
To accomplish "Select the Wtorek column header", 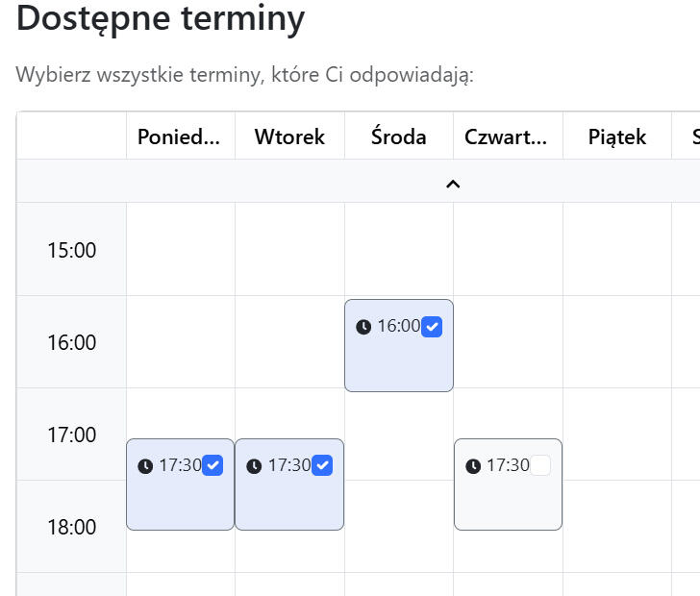I will (x=289, y=137).
